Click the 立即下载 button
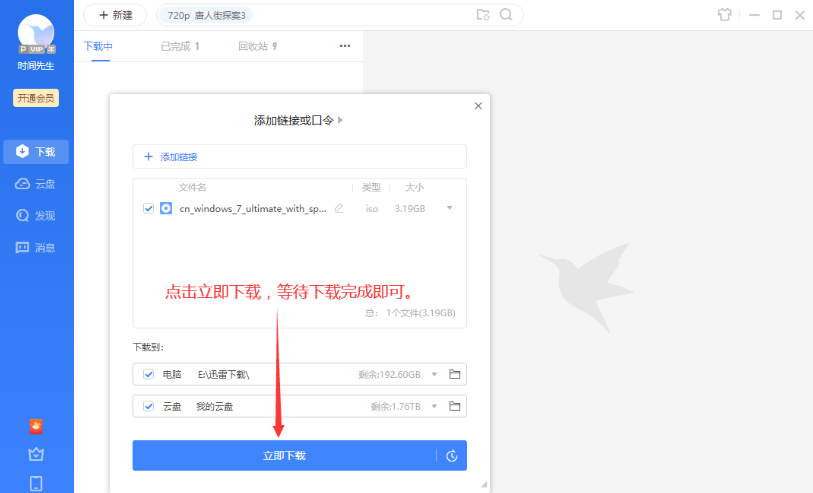Image resolution: width=813 pixels, height=493 pixels. [x=284, y=456]
